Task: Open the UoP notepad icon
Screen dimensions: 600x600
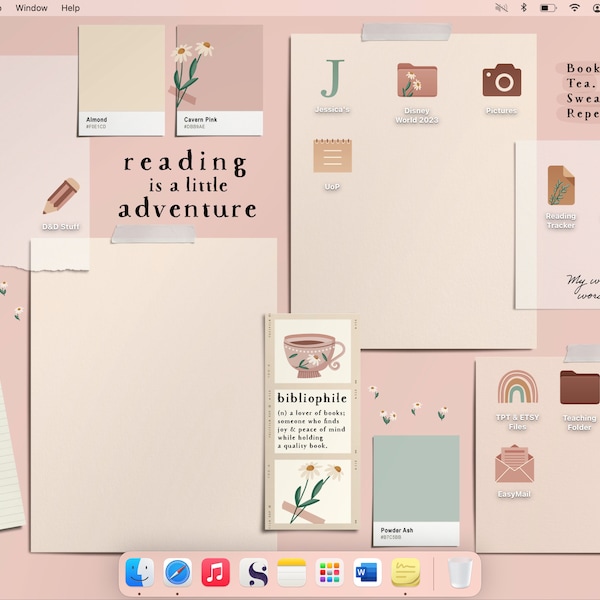Action: 333,155
